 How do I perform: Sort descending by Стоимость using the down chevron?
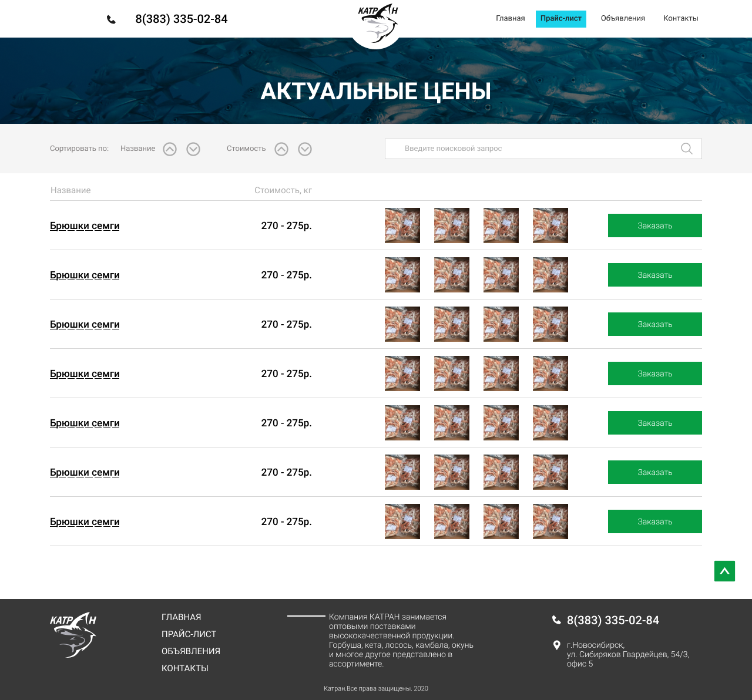pyautogui.click(x=304, y=149)
